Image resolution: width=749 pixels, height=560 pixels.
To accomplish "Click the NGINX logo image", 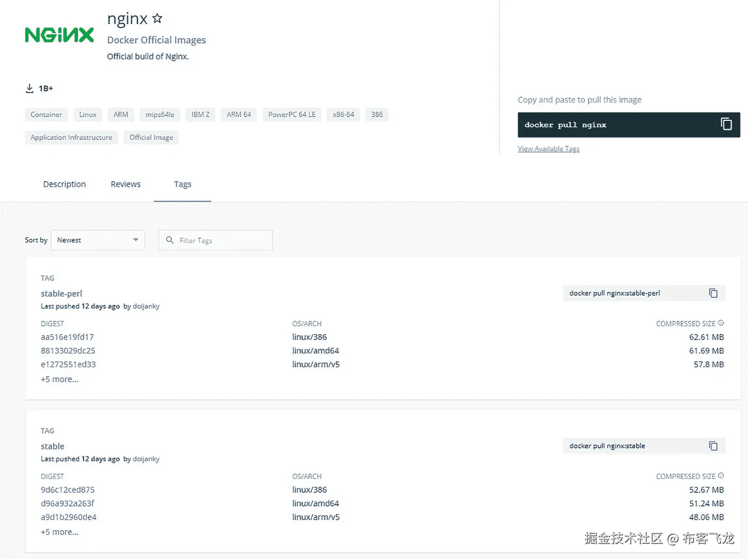I will pos(59,35).
